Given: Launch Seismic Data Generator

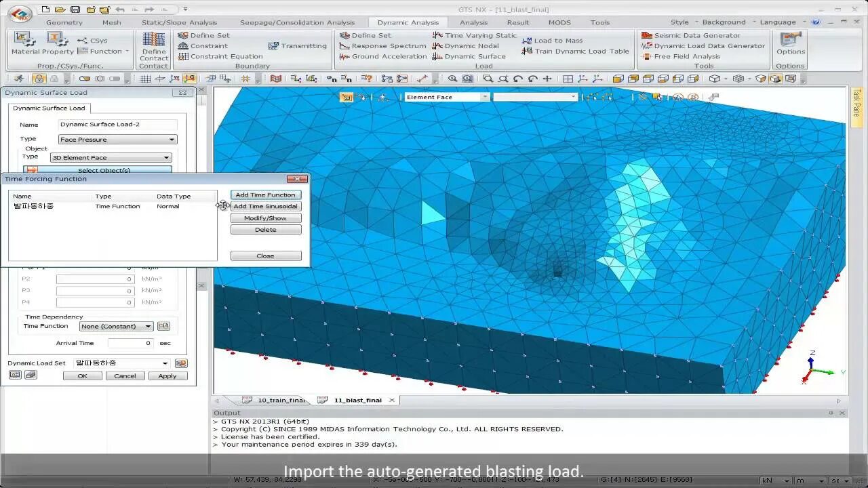Looking at the screenshot, I should (691, 35).
